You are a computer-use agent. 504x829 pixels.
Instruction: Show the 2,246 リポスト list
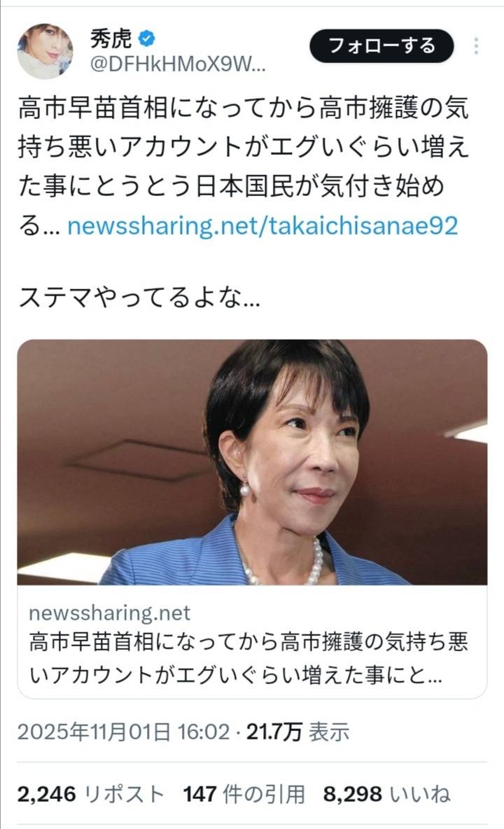click(91, 794)
